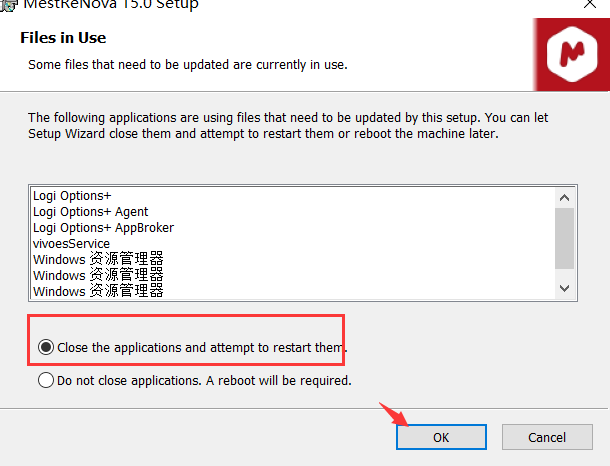Click the installer icon in title bar

coord(9,5)
